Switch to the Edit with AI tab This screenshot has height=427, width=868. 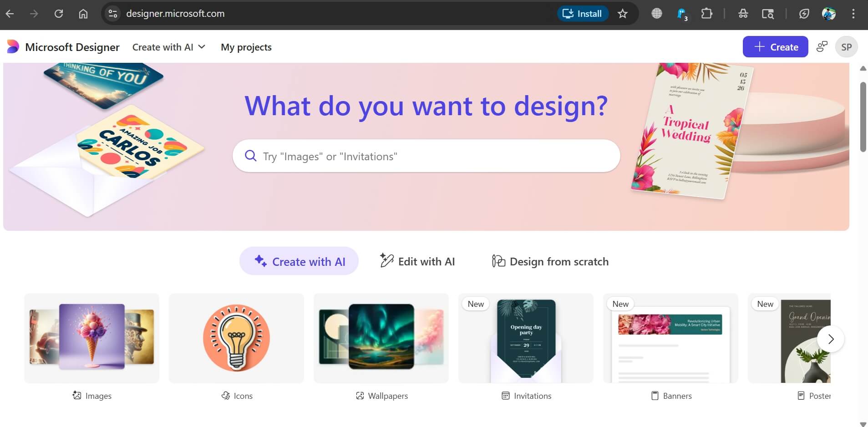(417, 261)
